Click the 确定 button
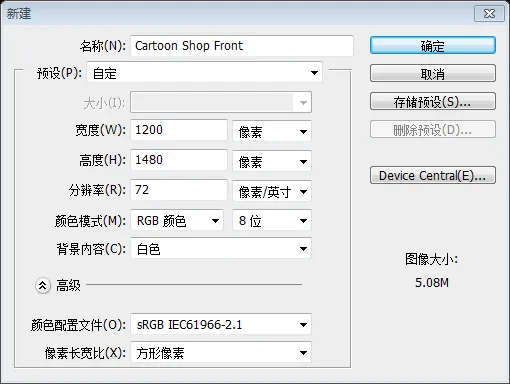This screenshot has width=510, height=384. [433, 45]
